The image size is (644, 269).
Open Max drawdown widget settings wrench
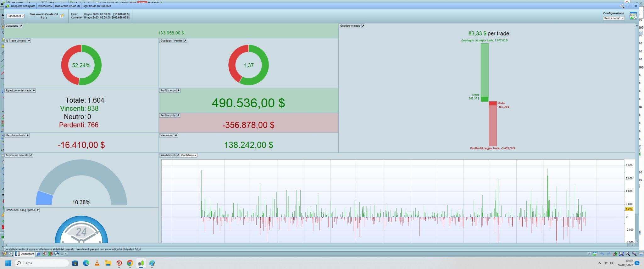click(x=28, y=135)
